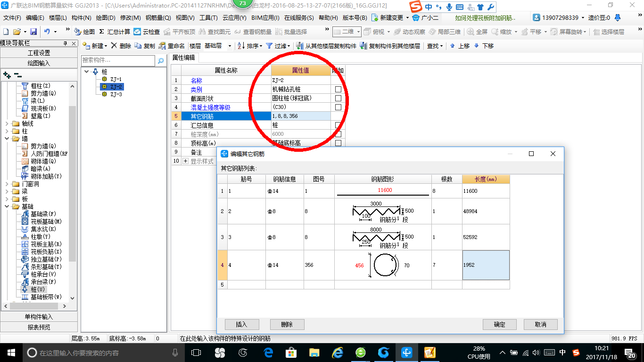Click the Edge browser taskbar icon
This screenshot has width=644, height=362.
click(x=269, y=352)
